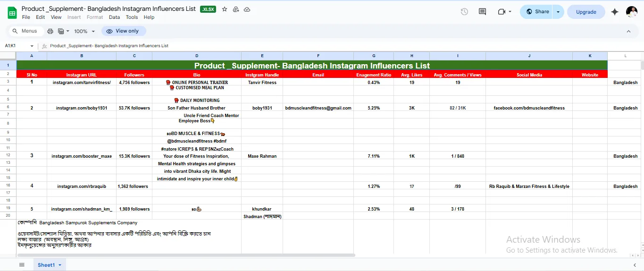644x271 pixels.
Task: Click the Enagement Ratio header cell
Action: (374, 75)
